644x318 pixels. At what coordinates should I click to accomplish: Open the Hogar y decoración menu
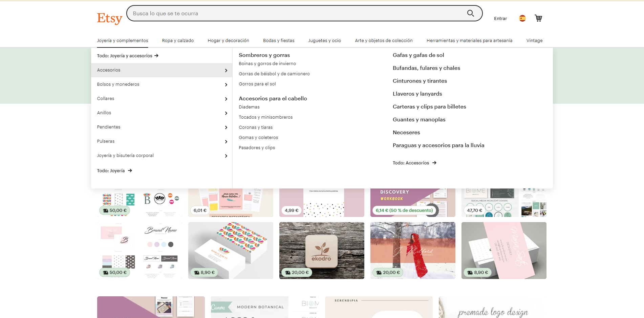(x=228, y=40)
